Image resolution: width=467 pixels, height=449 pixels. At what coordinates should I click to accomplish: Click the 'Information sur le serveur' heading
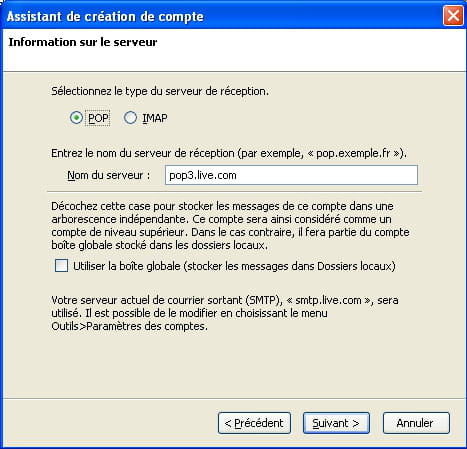[x=83, y=42]
